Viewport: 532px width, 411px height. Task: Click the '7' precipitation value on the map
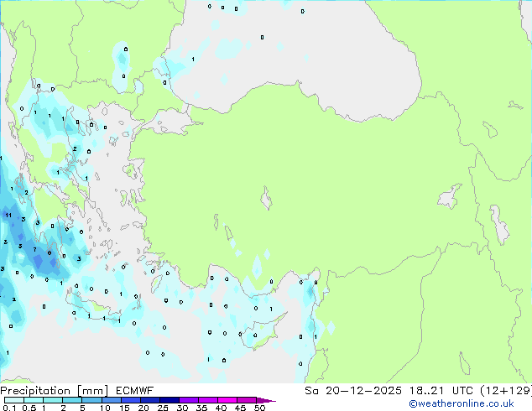(x=34, y=250)
